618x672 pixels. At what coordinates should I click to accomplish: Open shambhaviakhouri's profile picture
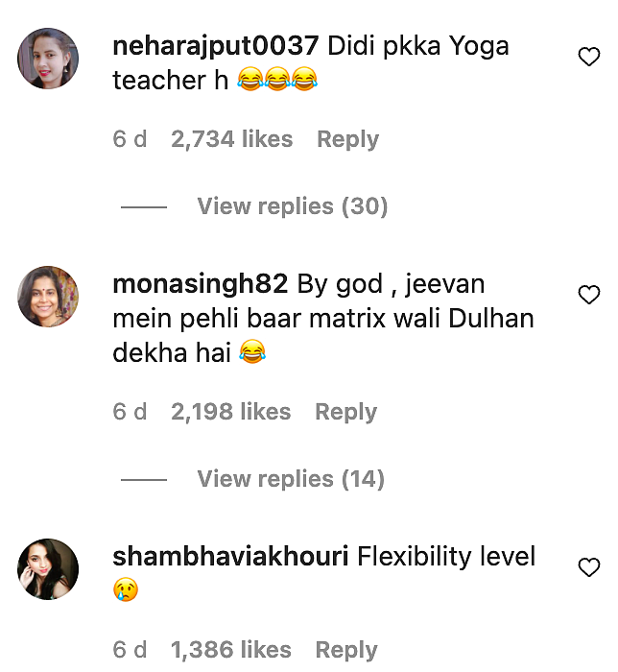(48, 569)
